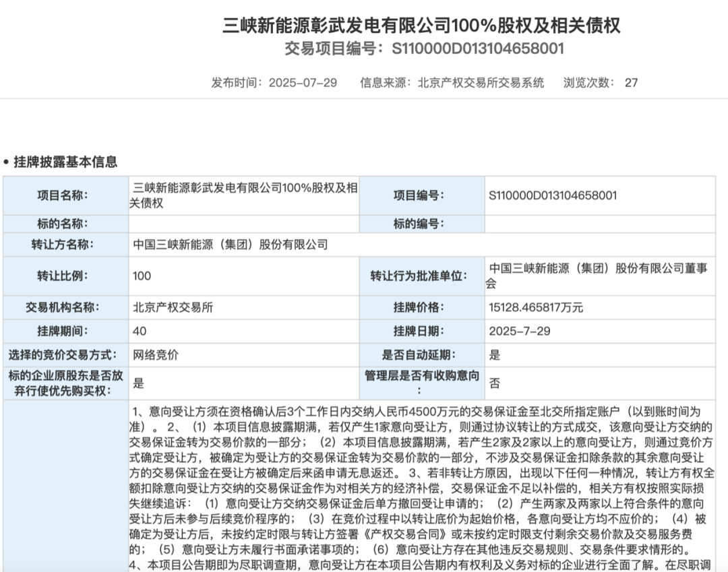The width and height of the screenshot is (728, 572).
Task: Select the 是 value for 优先购买权 row
Action: (x=138, y=383)
